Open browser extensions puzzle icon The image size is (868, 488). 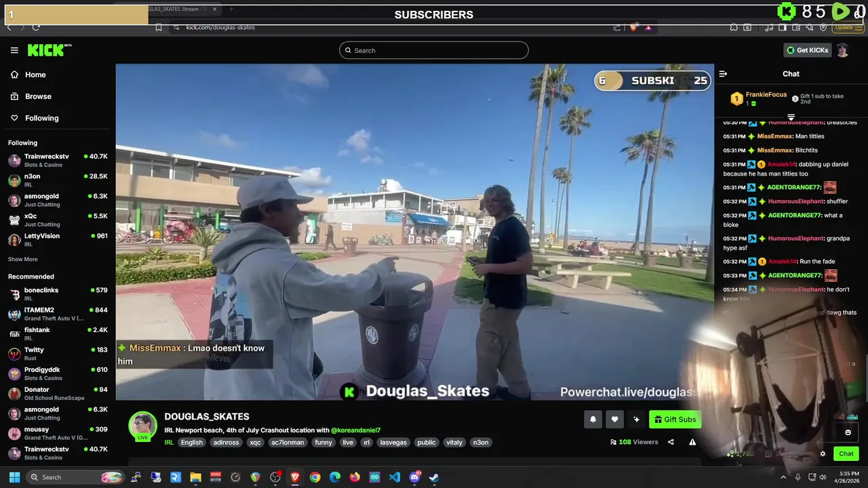coord(734,27)
